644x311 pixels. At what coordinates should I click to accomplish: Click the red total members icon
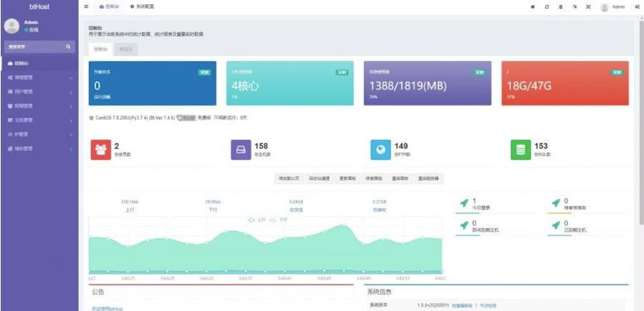click(100, 150)
